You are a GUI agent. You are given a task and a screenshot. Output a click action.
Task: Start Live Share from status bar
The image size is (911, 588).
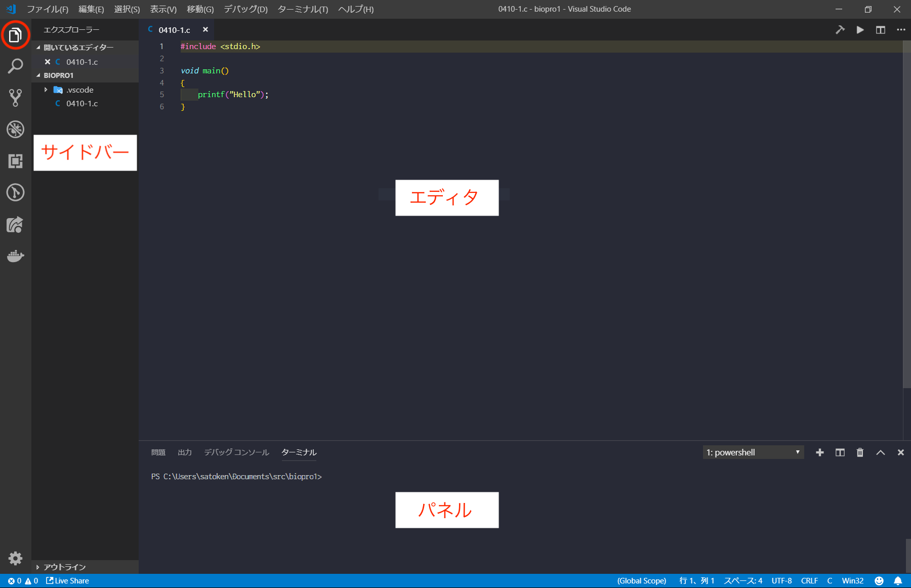tap(67, 581)
